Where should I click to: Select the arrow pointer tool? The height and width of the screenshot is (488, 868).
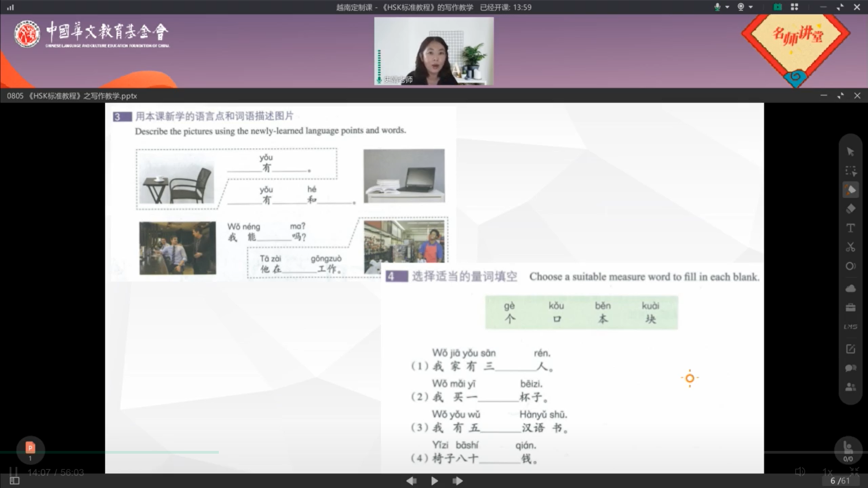pyautogui.click(x=850, y=152)
